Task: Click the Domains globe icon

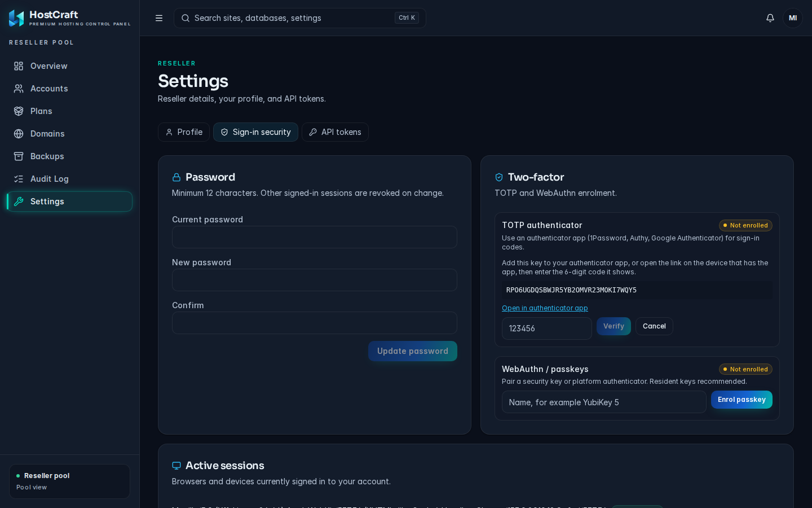Action: tap(19, 134)
